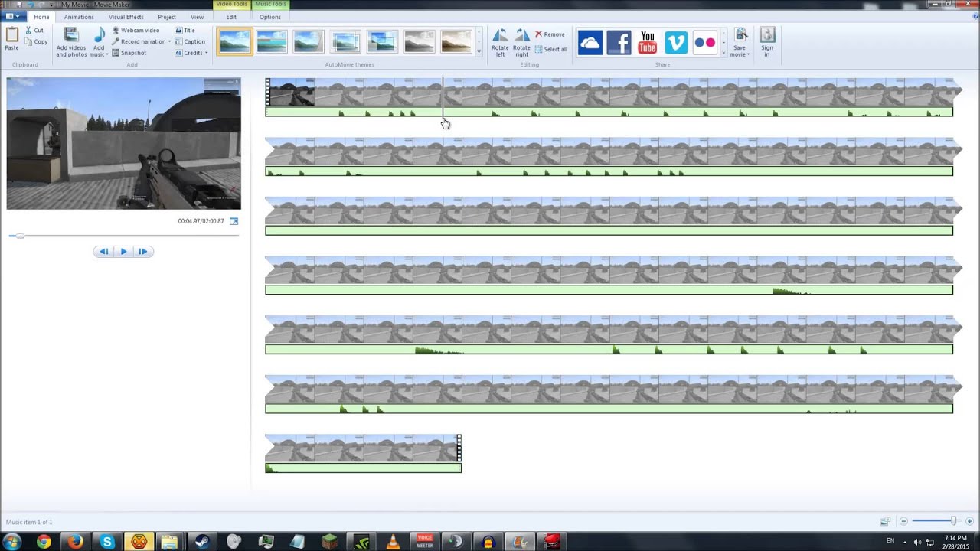This screenshot has height=551, width=980.
Task: Click Record narration button
Action: click(139, 41)
